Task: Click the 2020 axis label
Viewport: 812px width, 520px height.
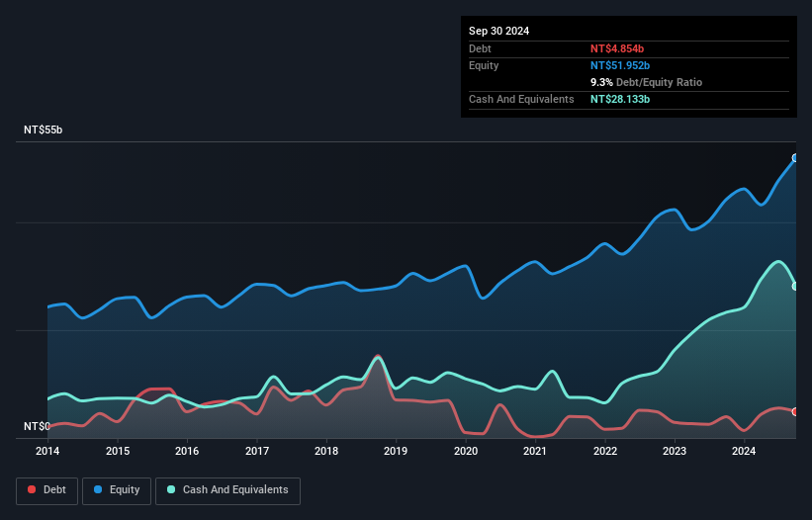Action: 466,451
